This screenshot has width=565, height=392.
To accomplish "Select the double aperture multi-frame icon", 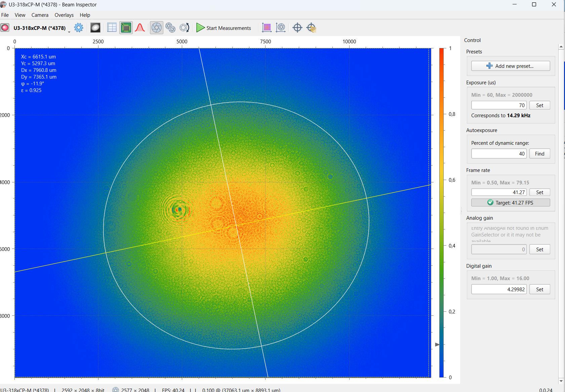I will [x=170, y=28].
